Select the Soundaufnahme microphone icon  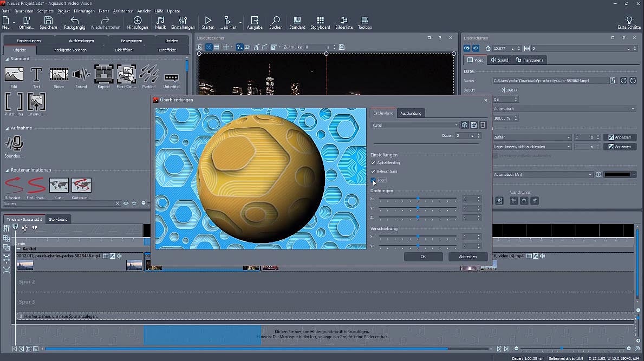14,143
